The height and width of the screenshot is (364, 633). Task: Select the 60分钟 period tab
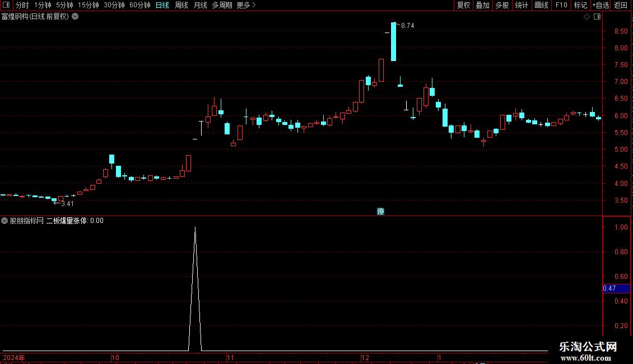coord(140,5)
